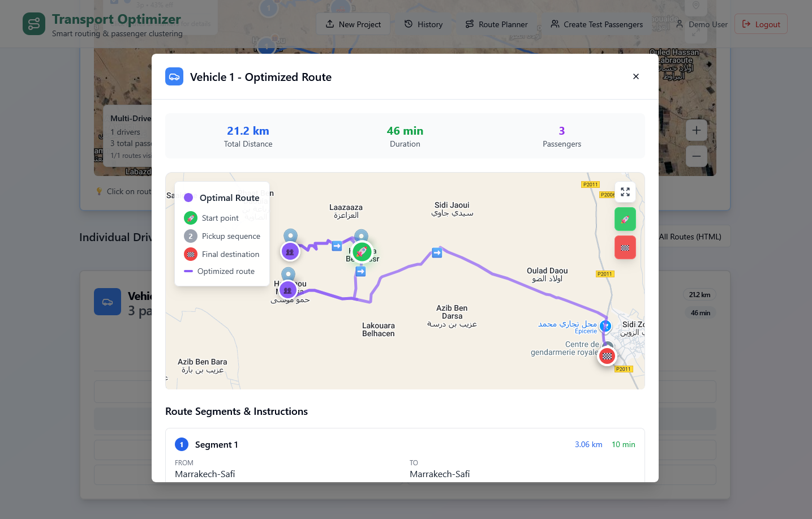This screenshot has width=812, height=519.
Task: Open the Route Planner
Action: [x=496, y=24]
